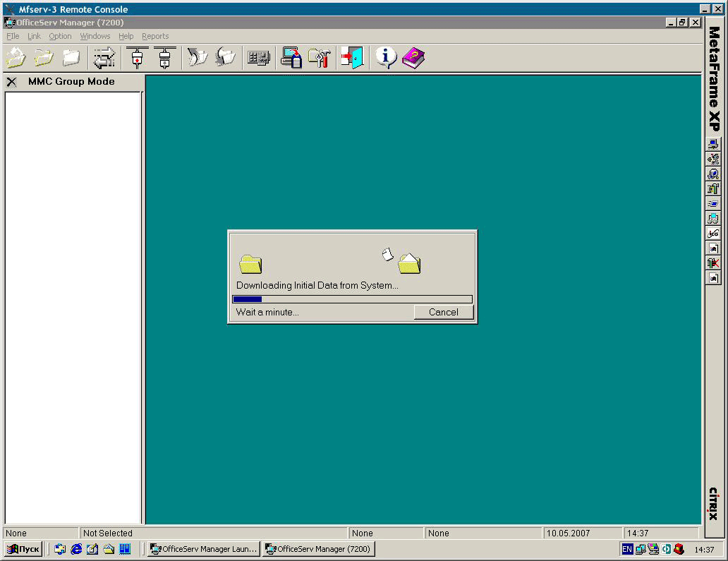Open the Пуск start menu
This screenshot has width=728, height=561.
point(23,549)
